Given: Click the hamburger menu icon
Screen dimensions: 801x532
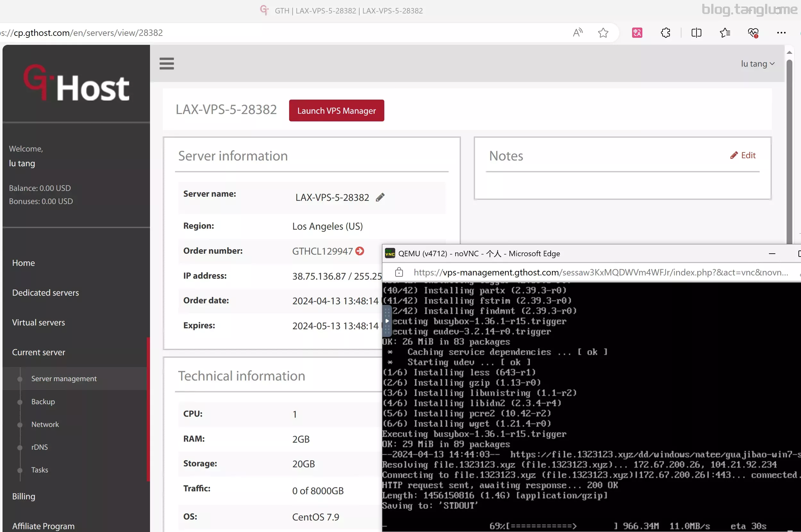Looking at the screenshot, I should pos(166,63).
